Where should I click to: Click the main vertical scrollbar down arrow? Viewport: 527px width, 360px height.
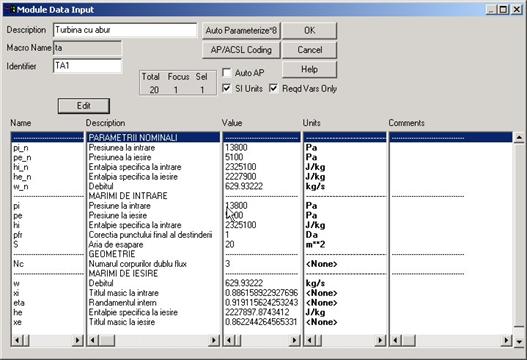pyautogui.click(x=519, y=342)
